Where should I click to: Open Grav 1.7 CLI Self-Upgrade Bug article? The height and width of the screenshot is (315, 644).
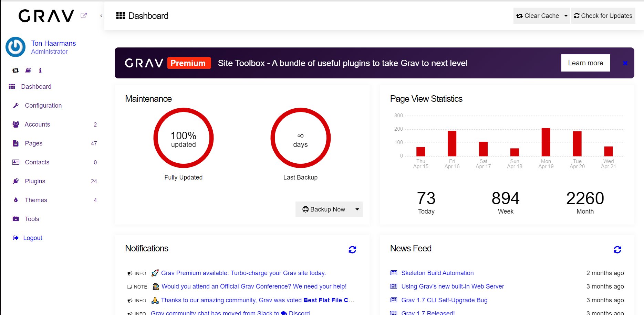coord(444,300)
